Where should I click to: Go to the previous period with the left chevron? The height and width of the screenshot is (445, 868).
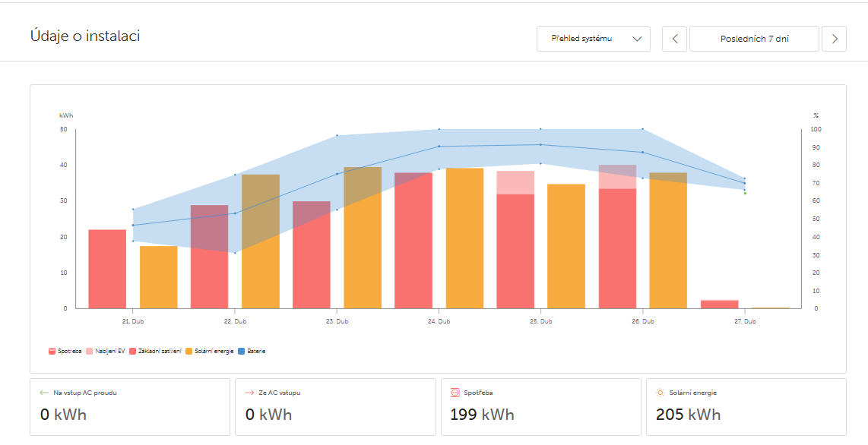[674, 39]
